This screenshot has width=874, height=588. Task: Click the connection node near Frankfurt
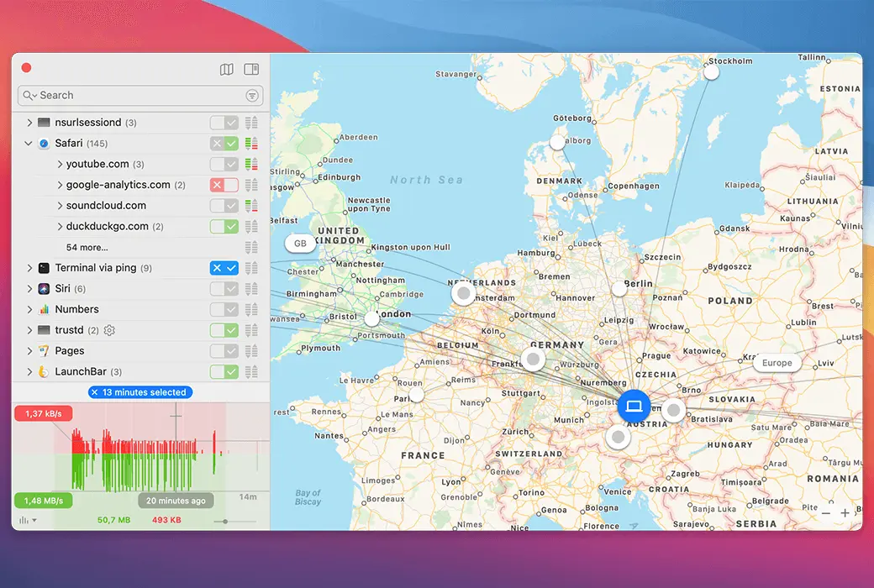click(534, 359)
